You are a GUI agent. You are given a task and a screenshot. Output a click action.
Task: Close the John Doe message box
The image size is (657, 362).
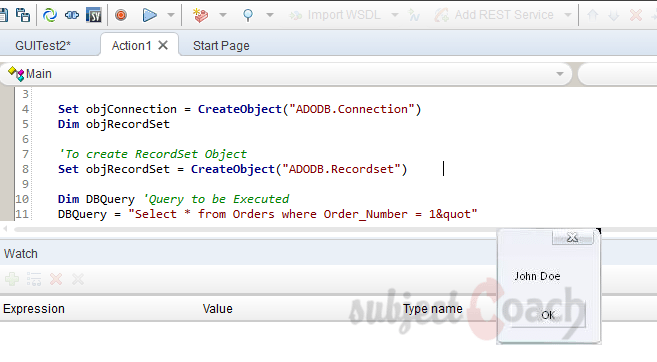pyautogui.click(x=572, y=238)
